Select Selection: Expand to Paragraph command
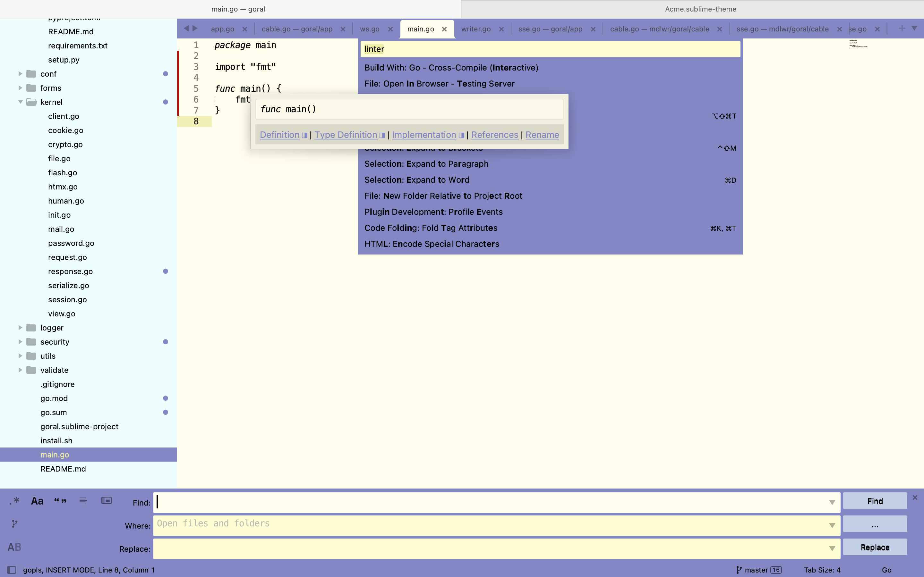 click(426, 164)
